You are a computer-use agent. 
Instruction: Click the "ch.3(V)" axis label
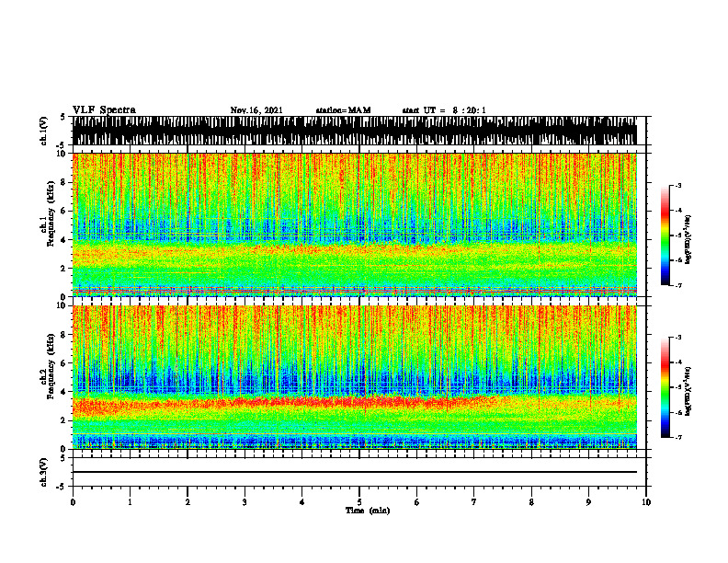tap(43, 472)
